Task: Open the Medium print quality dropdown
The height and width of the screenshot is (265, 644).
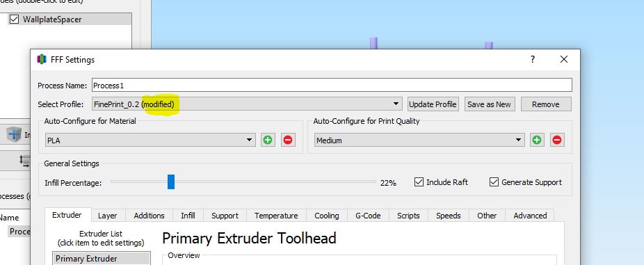Action: pyautogui.click(x=419, y=140)
